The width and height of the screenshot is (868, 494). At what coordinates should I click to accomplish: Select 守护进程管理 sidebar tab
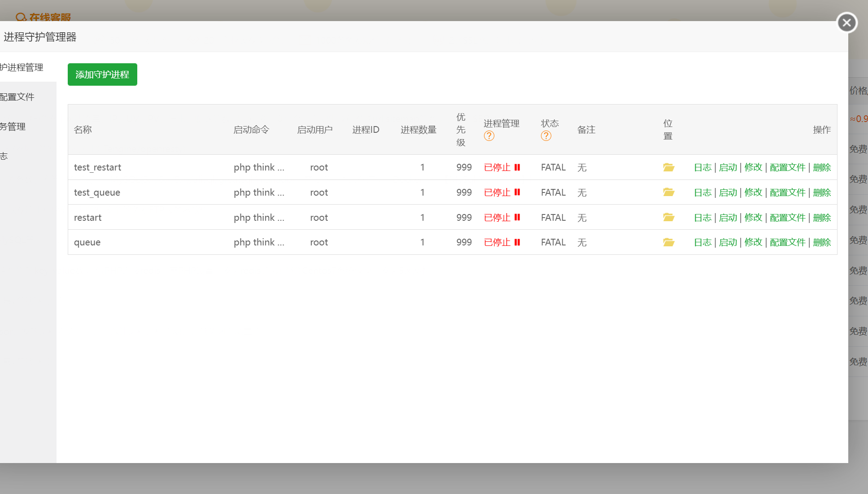(22, 67)
